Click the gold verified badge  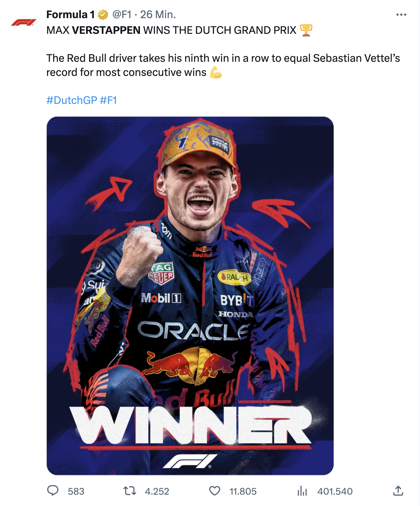103,14
